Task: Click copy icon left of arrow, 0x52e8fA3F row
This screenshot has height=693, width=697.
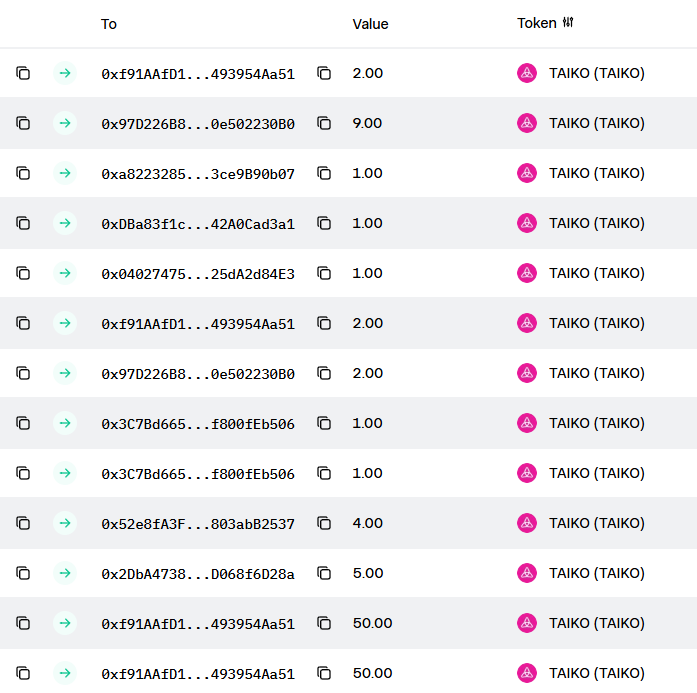Action: [23, 523]
